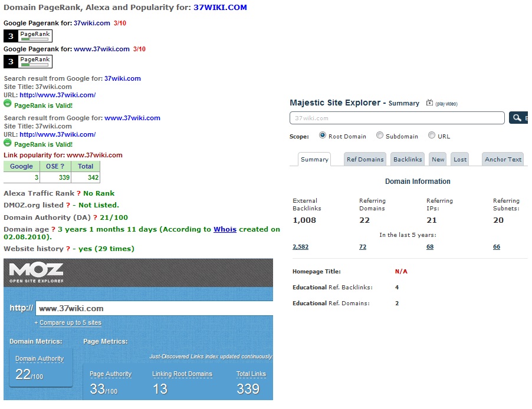Screen dimensions: 532x409
Task: Click the play video icon
Action: [x=429, y=103]
